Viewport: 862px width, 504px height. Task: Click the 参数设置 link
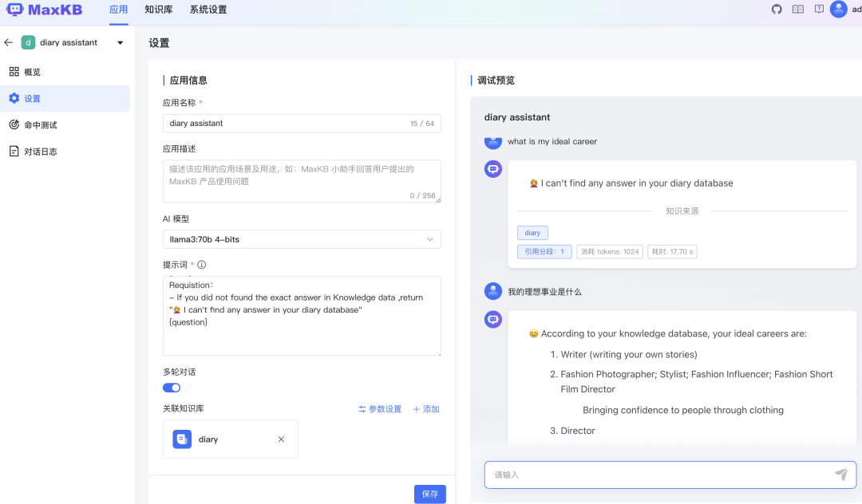coord(380,409)
